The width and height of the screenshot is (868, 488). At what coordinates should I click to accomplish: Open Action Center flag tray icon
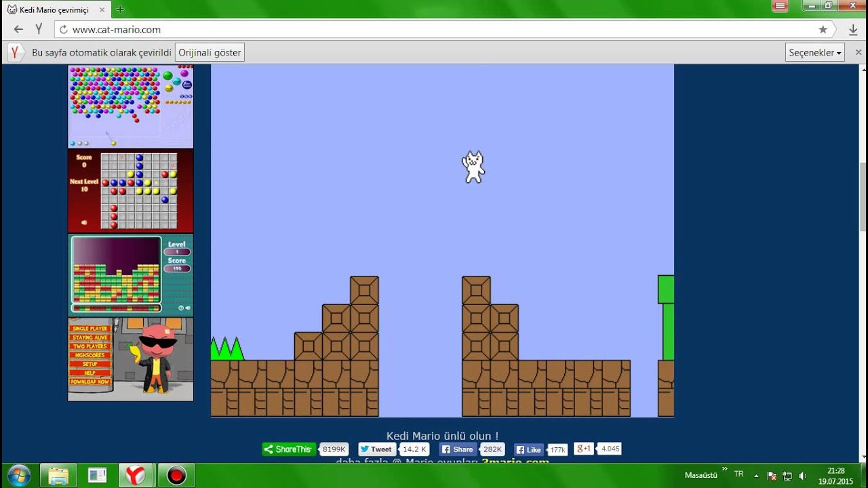click(772, 475)
